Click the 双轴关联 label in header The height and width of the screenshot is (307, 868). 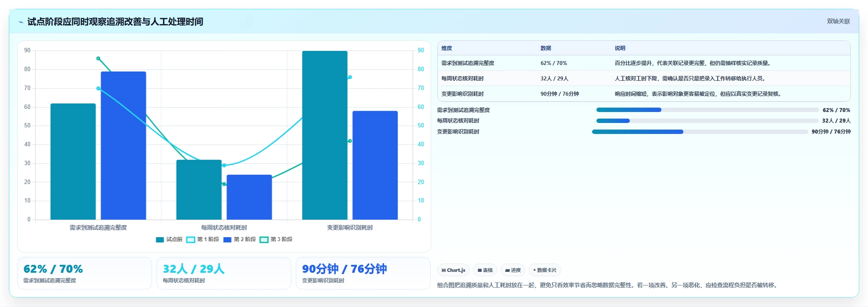(838, 21)
